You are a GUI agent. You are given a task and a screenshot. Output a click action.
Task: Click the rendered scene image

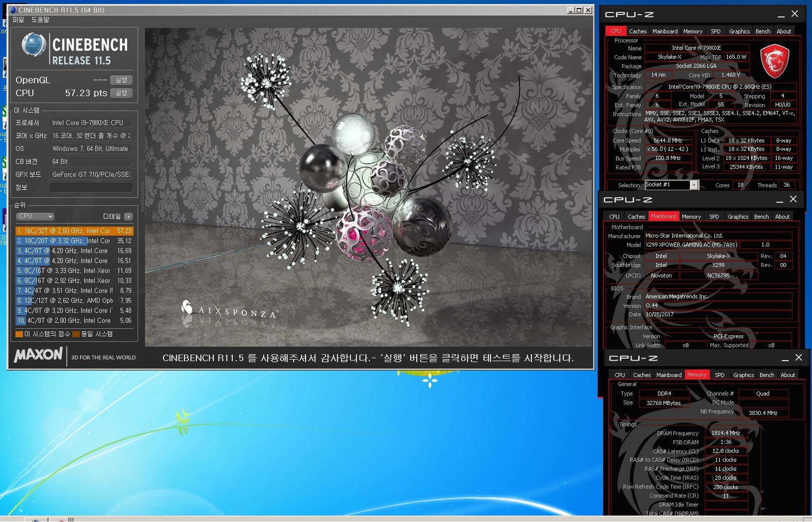tap(368, 187)
